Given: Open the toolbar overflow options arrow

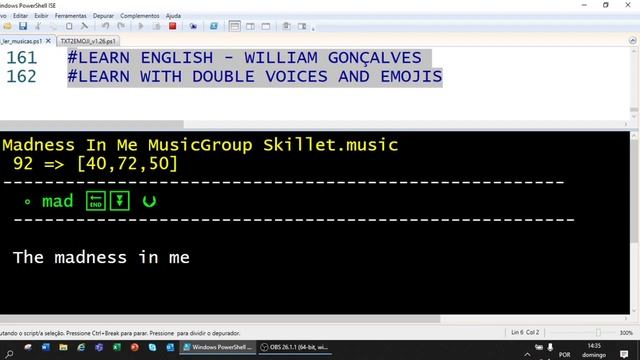Looking at the screenshot, I should 313,29.
